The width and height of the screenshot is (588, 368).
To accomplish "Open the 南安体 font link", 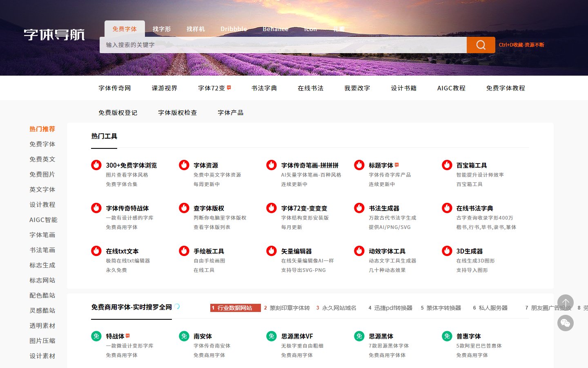I will click(x=203, y=336).
